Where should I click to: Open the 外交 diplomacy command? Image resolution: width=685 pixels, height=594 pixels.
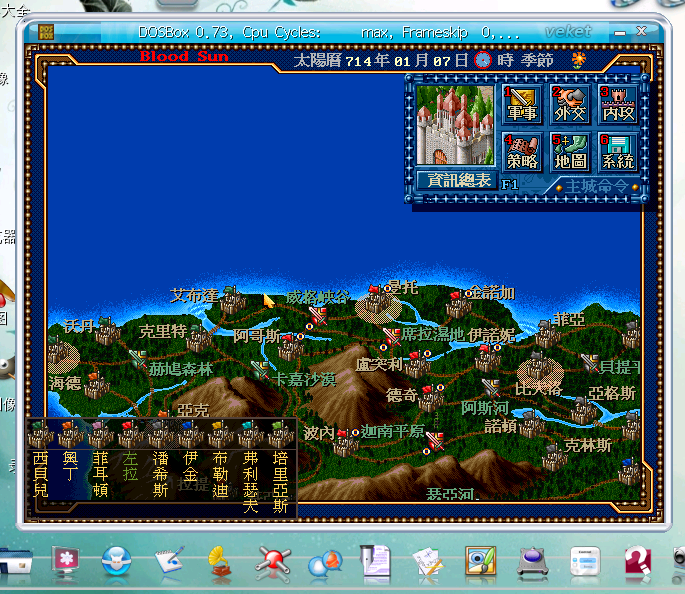coord(570,104)
